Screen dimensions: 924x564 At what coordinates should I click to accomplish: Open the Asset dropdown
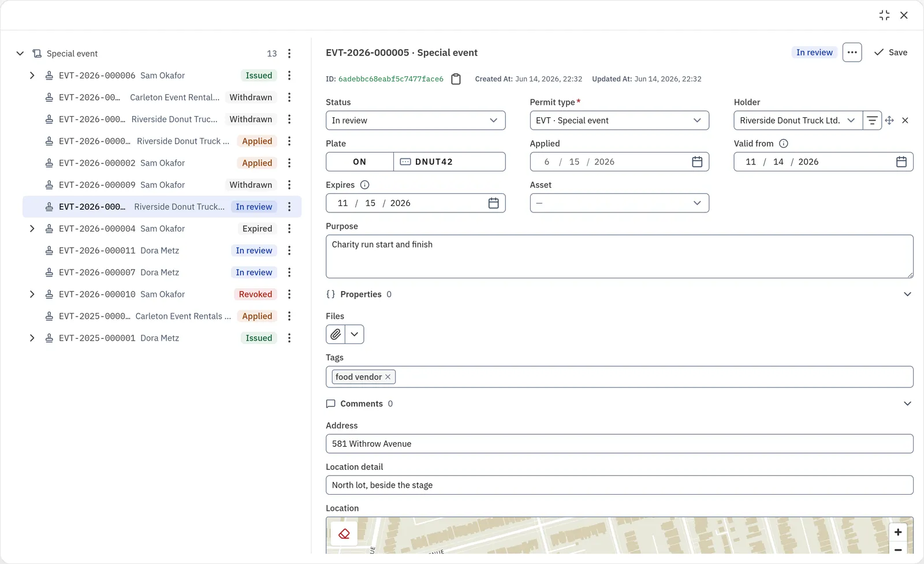click(619, 203)
